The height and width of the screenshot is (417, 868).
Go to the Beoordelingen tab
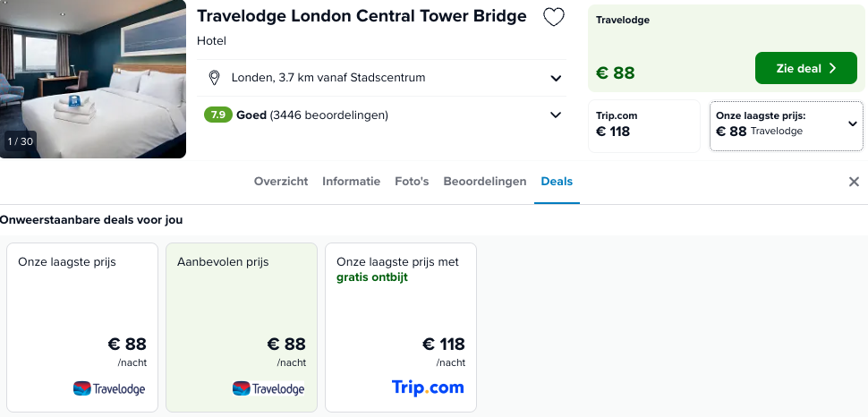[485, 181]
